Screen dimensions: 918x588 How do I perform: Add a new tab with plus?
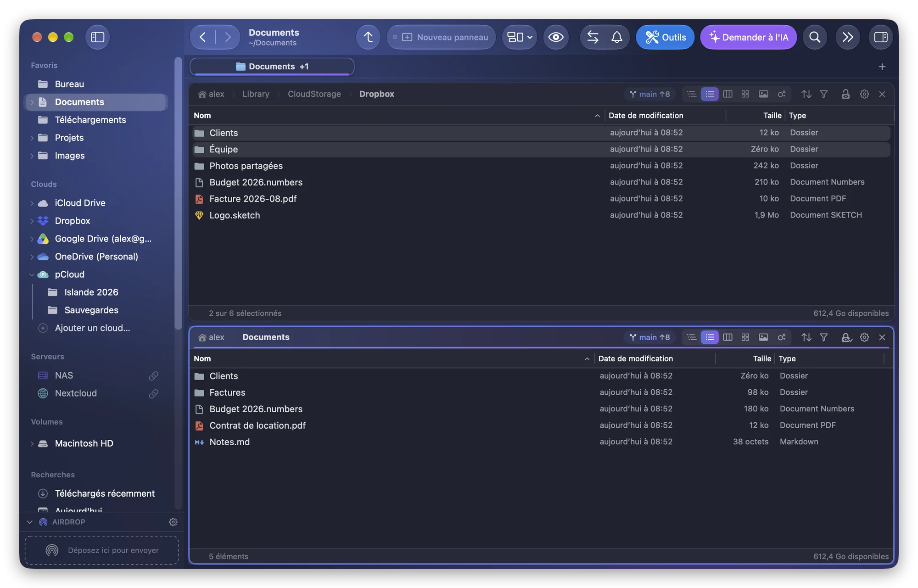tap(882, 67)
